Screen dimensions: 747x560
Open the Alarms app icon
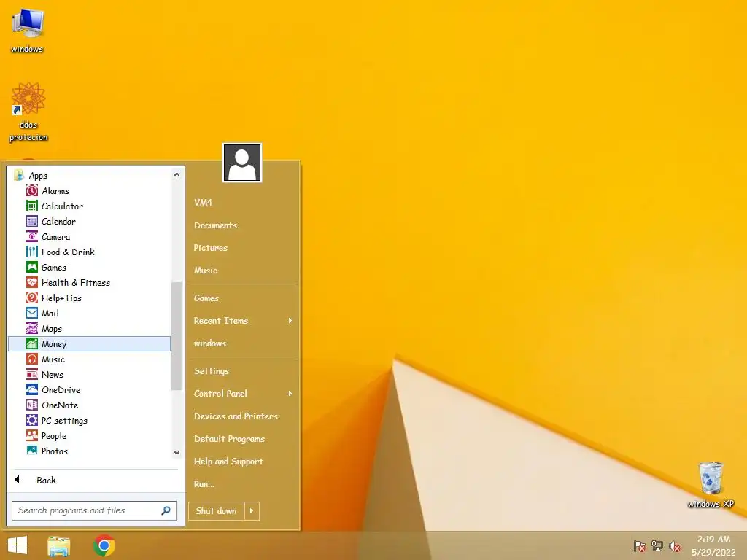32,191
